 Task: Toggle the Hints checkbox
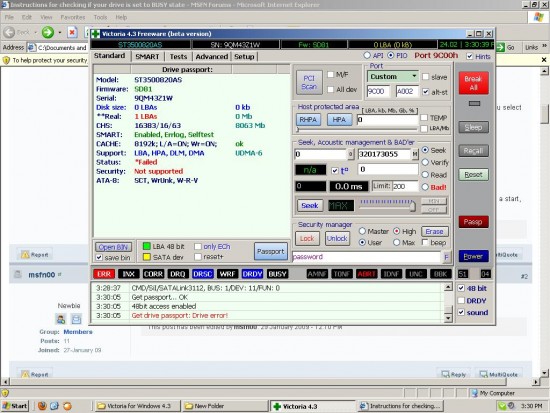[470, 56]
